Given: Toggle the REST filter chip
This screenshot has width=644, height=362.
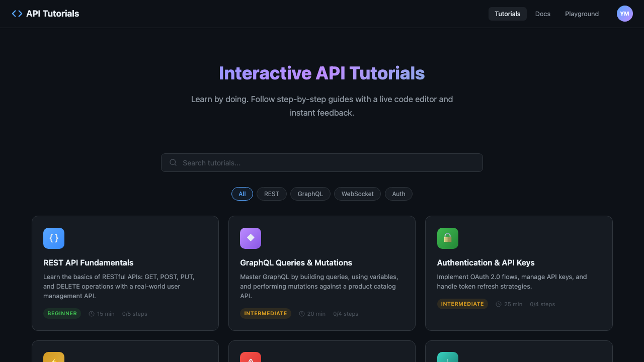Looking at the screenshot, I should [x=272, y=194].
